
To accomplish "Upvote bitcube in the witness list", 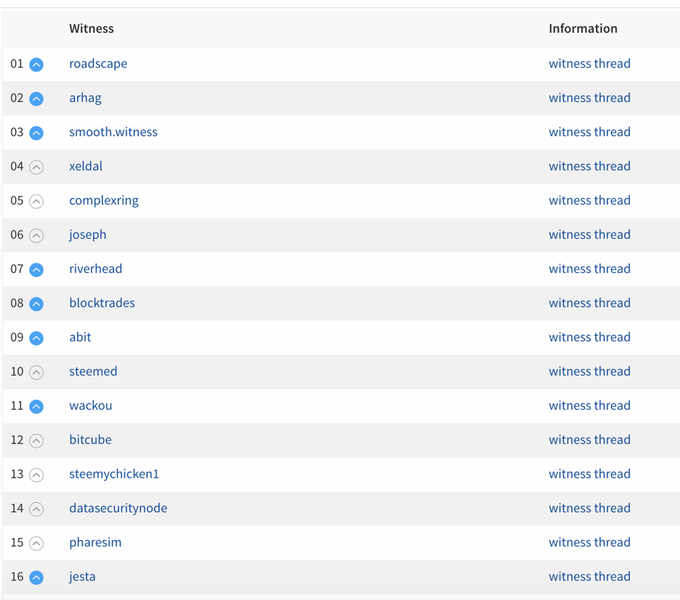I will [x=36, y=441].
